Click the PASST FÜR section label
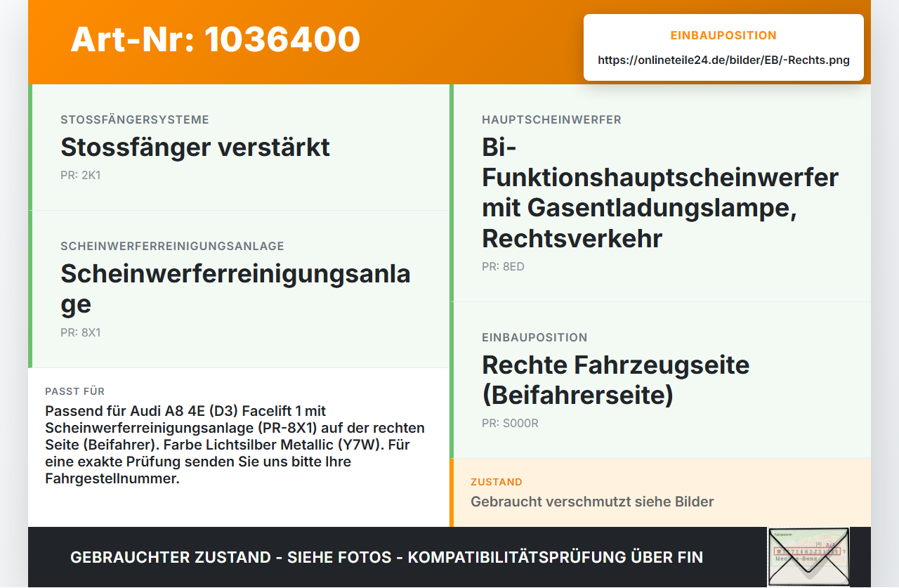899x588 pixels. 74,391
